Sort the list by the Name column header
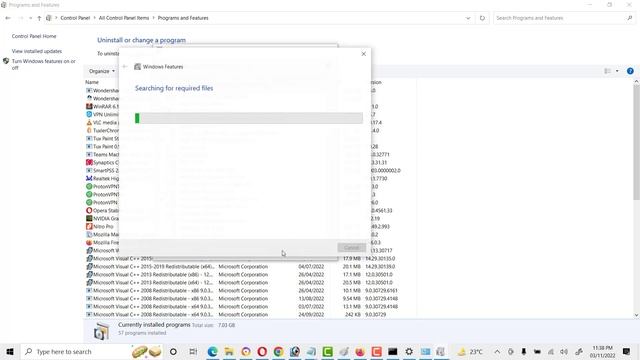The image size is (640, 360). coord(92,82)
